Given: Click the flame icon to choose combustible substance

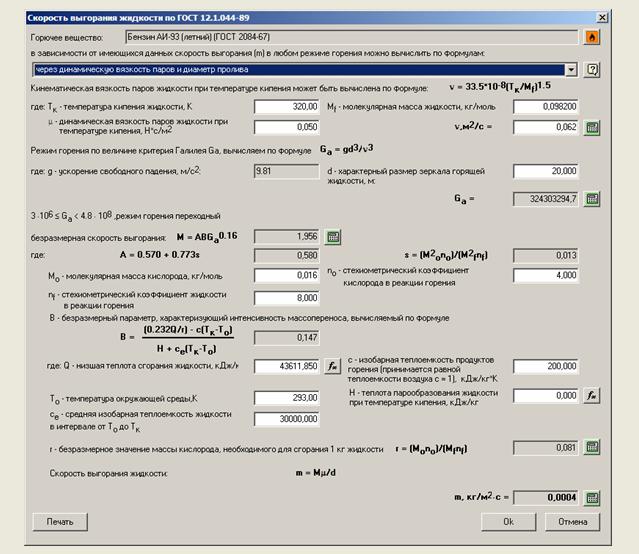Looking at the screenshot, I should click(591, 37).
